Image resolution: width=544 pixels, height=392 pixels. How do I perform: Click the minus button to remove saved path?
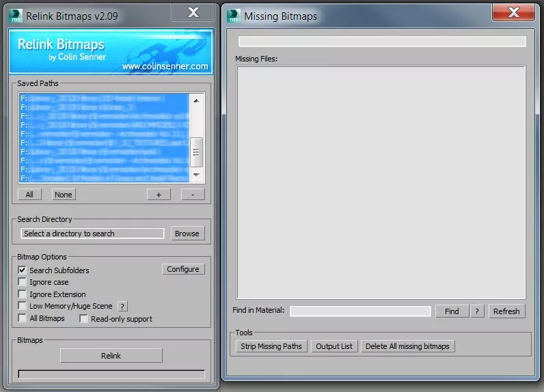193,195
